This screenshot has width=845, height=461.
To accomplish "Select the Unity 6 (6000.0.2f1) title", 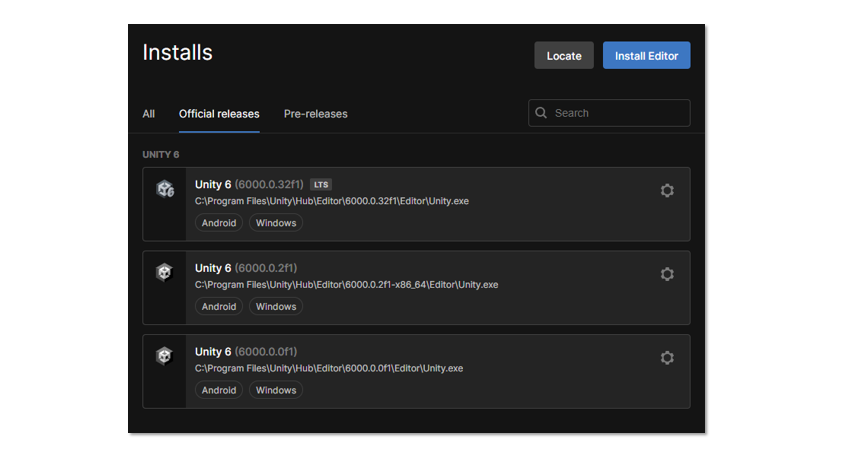I will (246, 268).
